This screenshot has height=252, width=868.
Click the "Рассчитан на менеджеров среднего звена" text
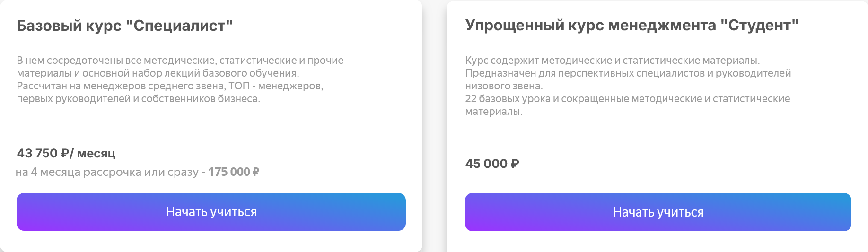(121, 86)
